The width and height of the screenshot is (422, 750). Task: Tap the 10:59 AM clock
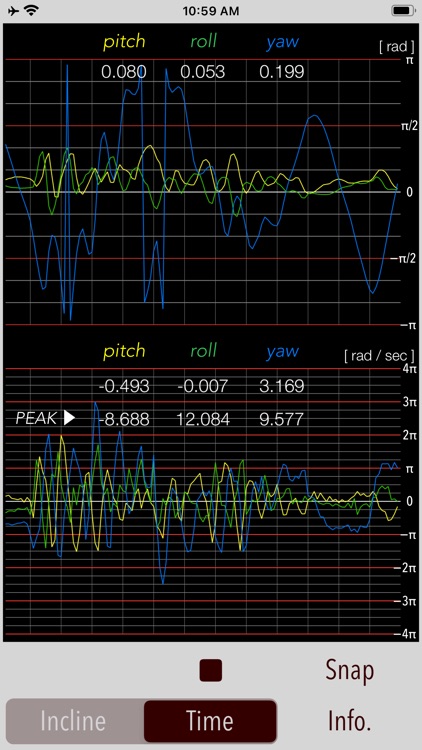click(x=211, y=11)
